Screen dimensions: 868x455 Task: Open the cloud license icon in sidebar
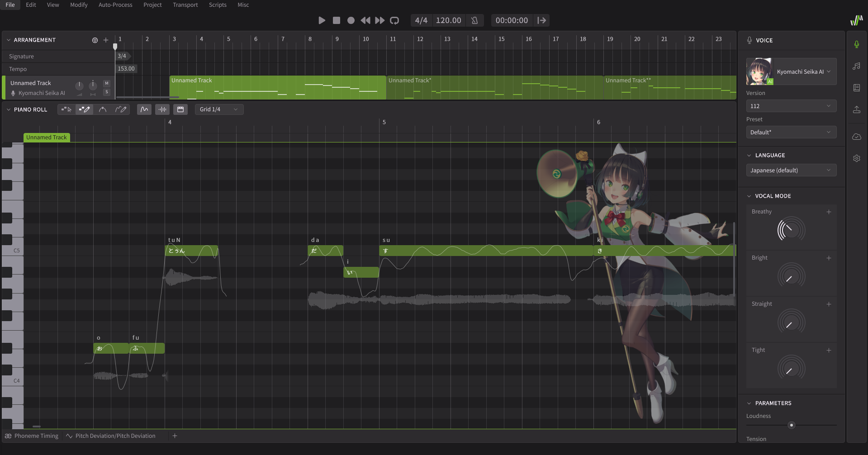point(857,137)
